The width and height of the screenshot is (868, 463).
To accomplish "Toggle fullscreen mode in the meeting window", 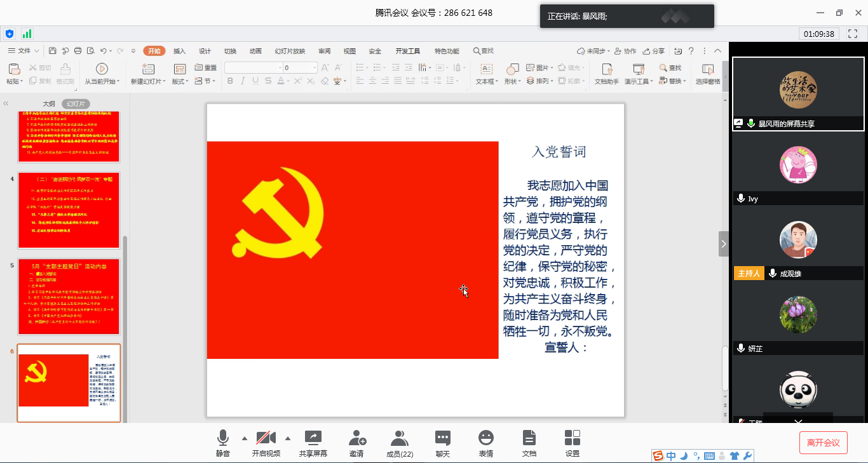I will coord(853,34).
